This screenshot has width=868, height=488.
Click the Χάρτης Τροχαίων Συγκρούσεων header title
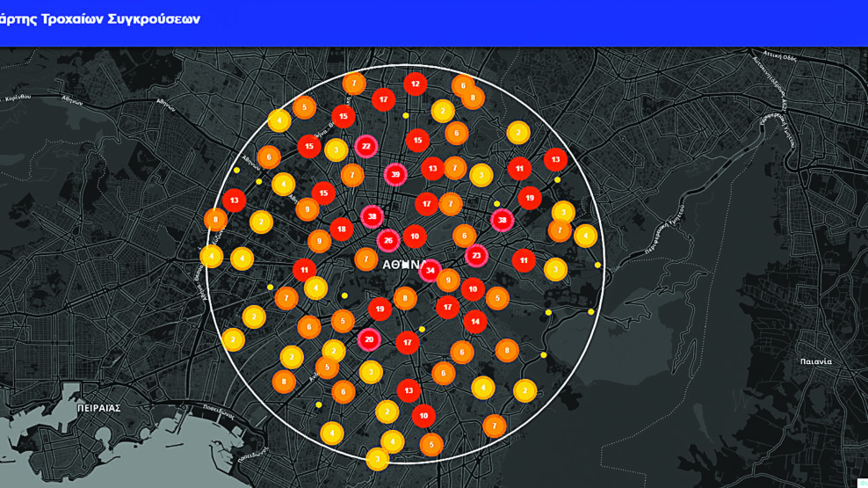(100, 18)
